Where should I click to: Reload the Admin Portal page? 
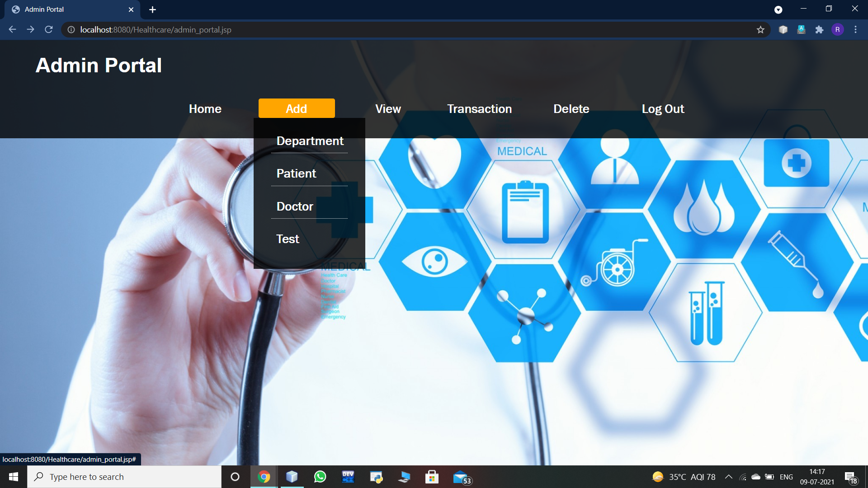point(49,29)
